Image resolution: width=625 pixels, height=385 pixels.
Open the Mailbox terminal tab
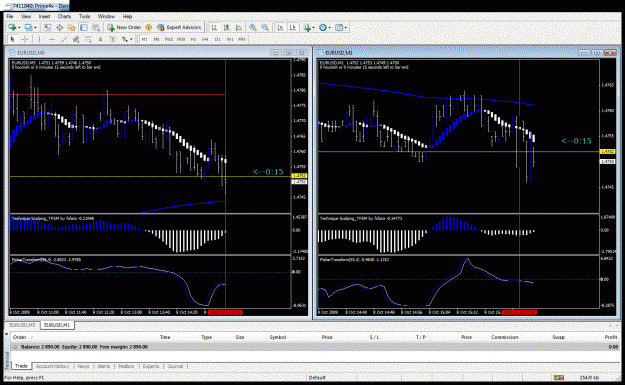tap(126, 366)
